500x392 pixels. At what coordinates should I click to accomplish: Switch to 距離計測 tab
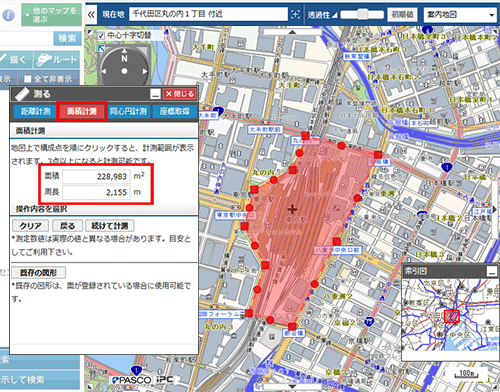(35, 111)
